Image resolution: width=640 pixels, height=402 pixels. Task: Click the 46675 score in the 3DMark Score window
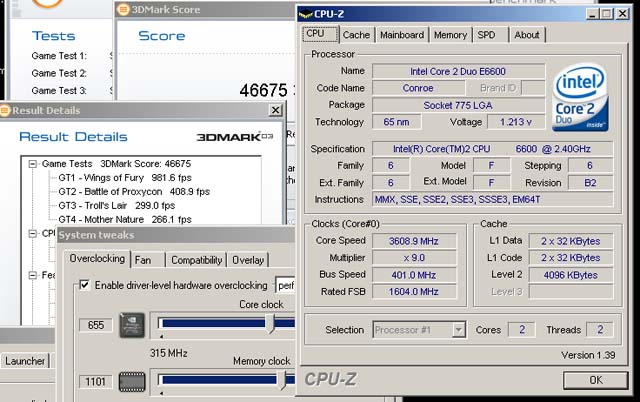click(264, 90)
